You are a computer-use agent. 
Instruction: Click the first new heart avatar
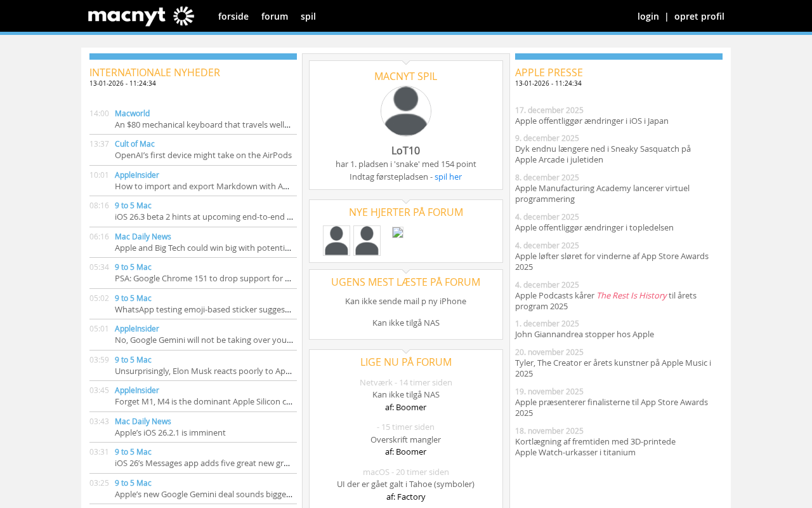pyautogui.click(x=336, y=241)
